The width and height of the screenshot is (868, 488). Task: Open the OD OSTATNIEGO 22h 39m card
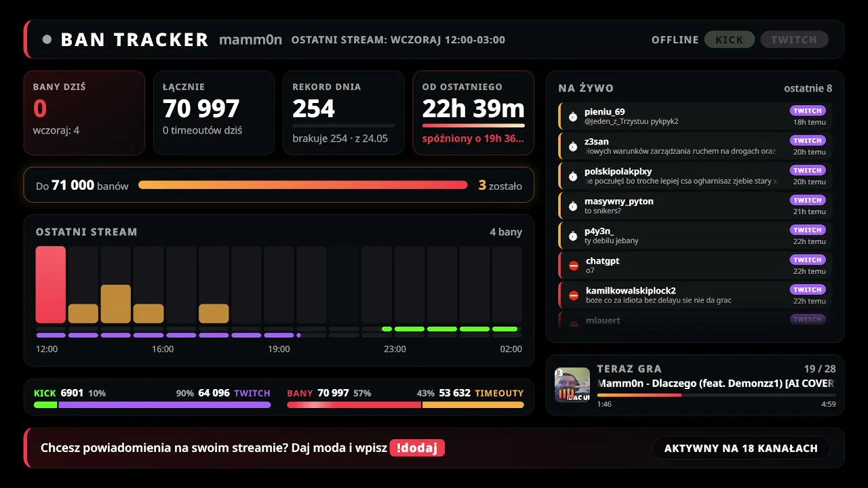click(473, 113)
